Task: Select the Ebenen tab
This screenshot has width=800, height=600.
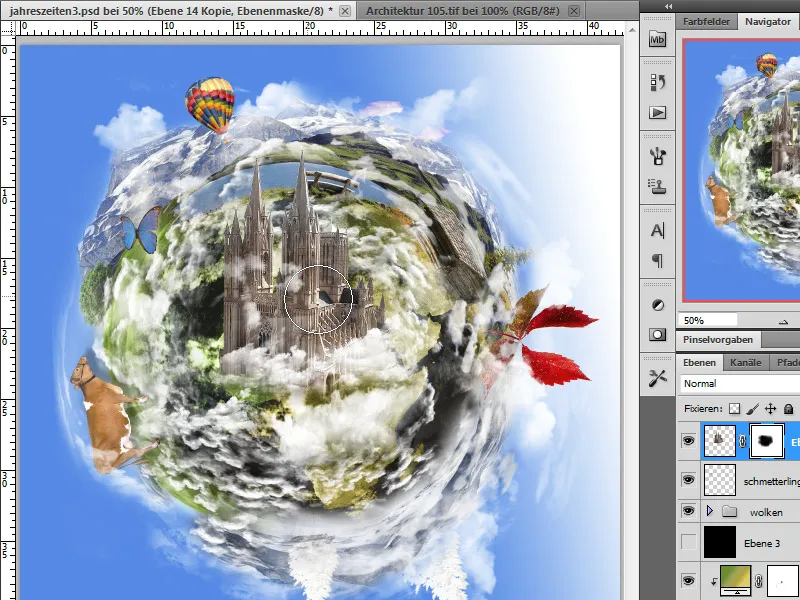Action: 699,363
